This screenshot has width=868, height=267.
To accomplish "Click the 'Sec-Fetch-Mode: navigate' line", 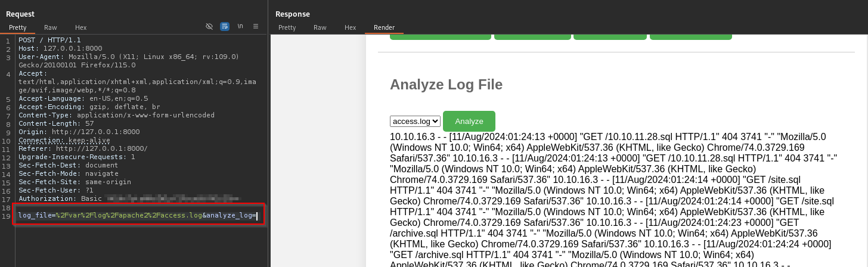I will click(69, 173).
